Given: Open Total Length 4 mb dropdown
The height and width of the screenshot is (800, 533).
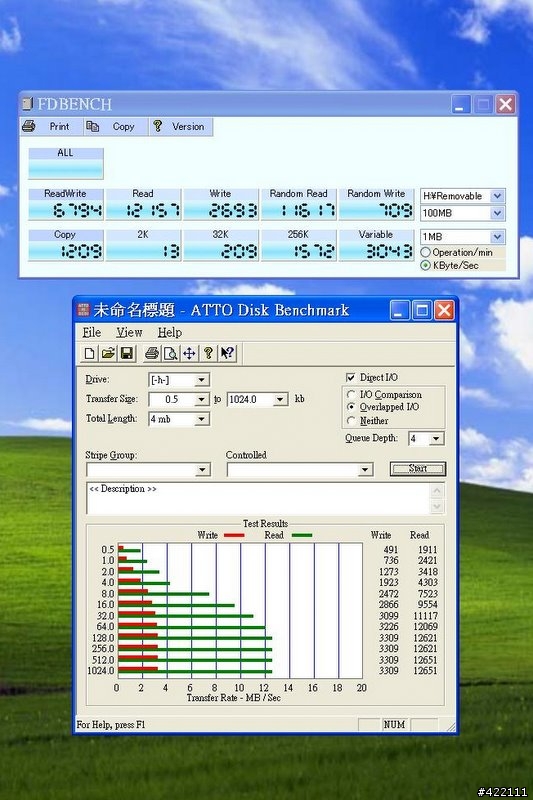Looking at the screenshot, I should (201, 419).
